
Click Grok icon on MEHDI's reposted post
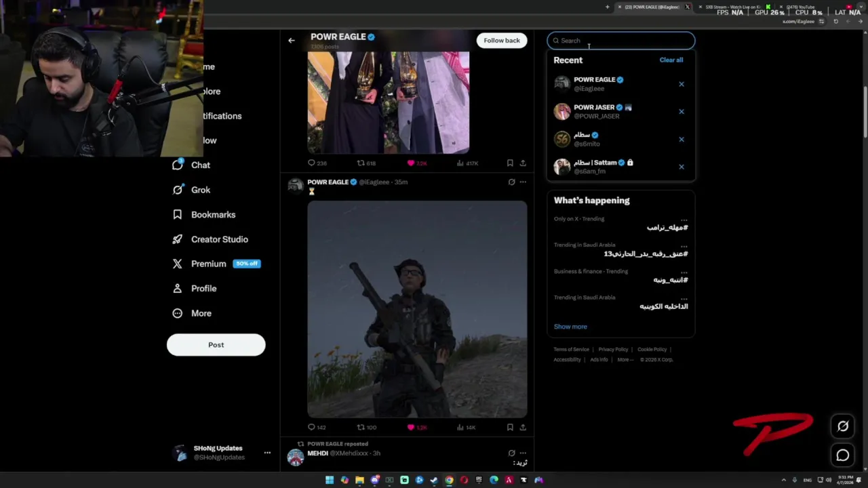pos(511,453)
